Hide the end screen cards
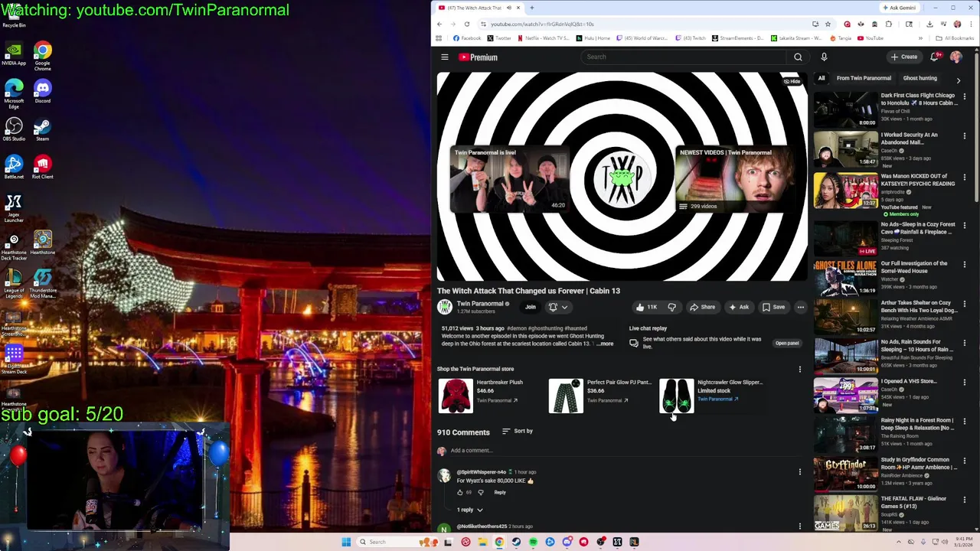The height and width of the screenshot is (551, 980). click(792, 81)
